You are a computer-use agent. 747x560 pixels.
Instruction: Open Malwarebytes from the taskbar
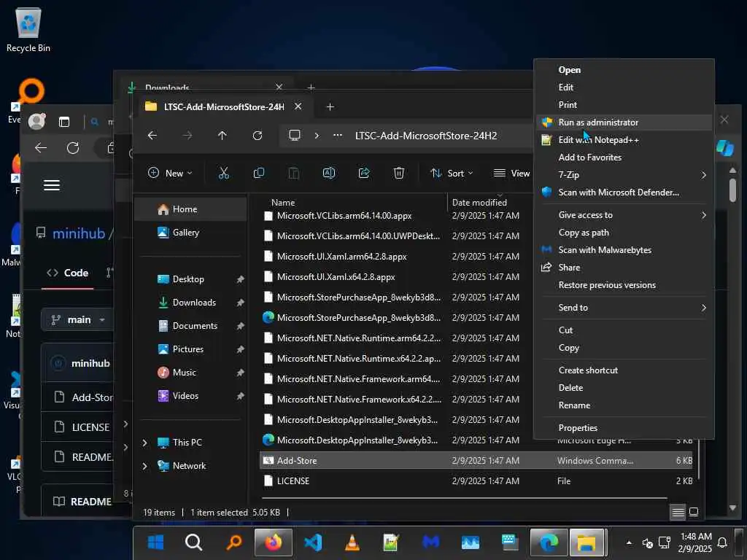pos(430,542)
